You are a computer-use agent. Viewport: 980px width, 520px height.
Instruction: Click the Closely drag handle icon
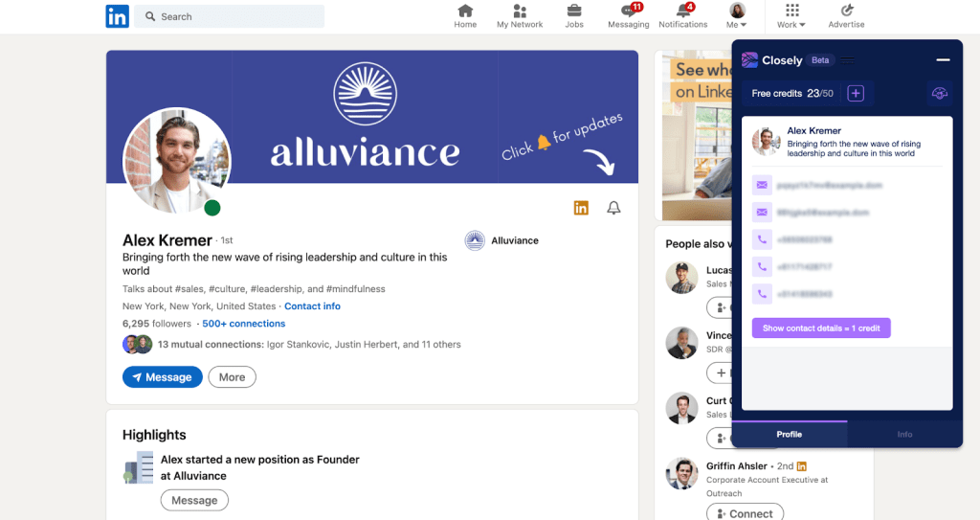point(848,60)
